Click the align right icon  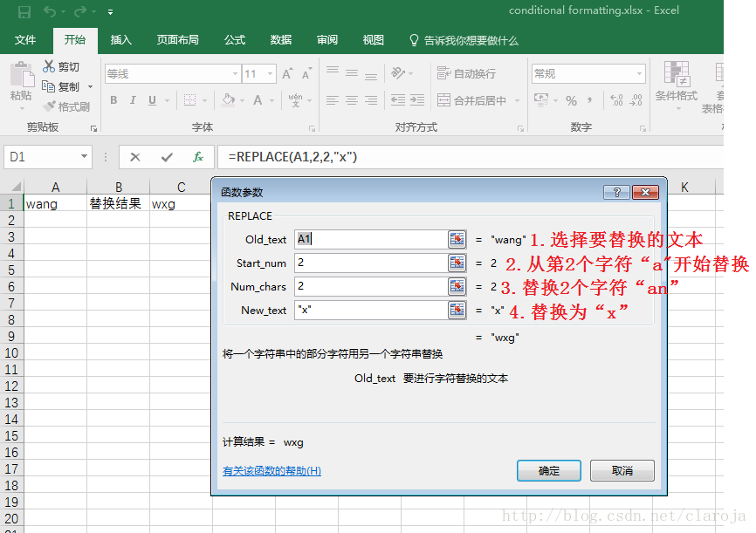371,100
